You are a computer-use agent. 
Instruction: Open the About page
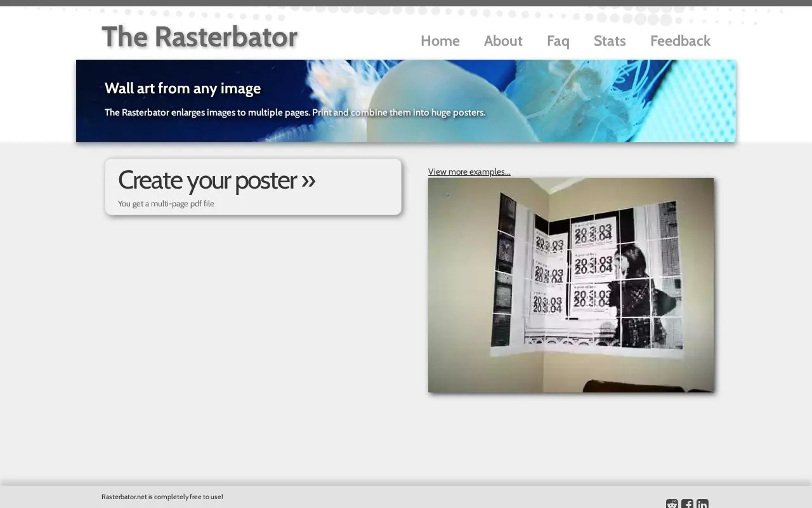503,41
